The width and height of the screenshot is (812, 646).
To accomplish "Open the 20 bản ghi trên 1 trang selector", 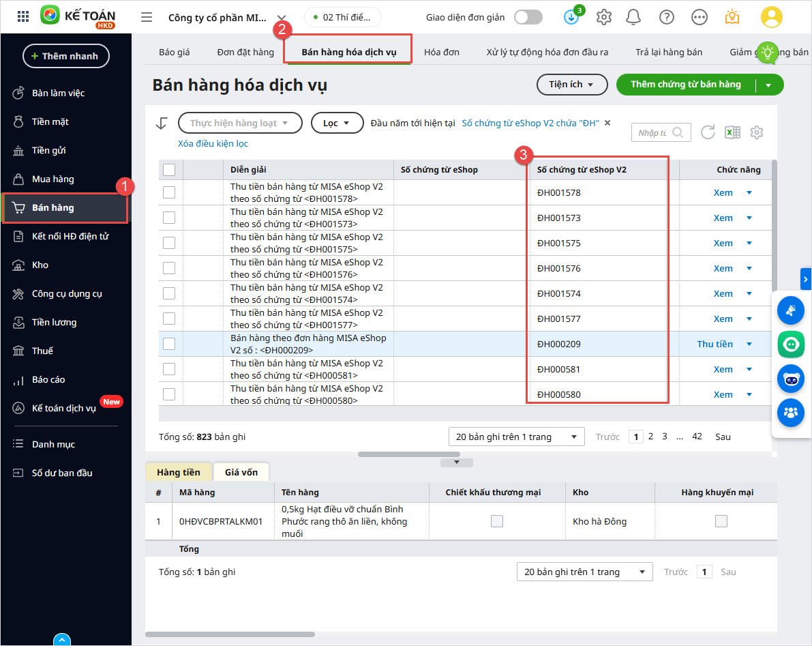I will (x=516, y=437).
